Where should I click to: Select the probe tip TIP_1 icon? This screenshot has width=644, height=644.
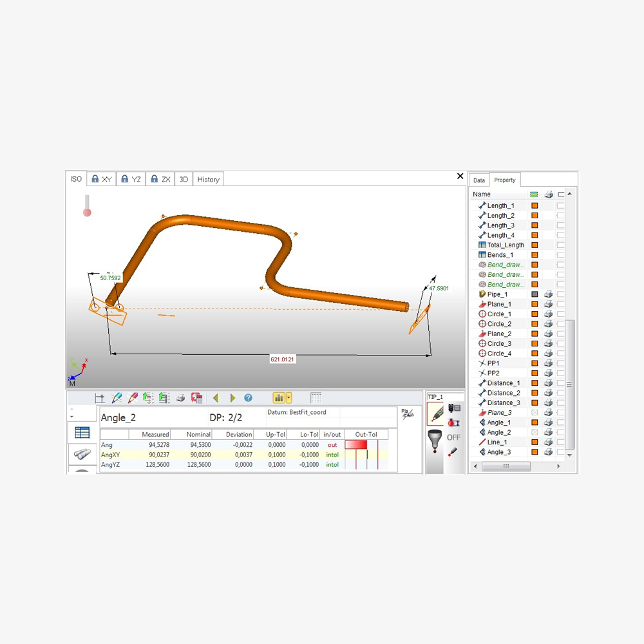point(435,413)
